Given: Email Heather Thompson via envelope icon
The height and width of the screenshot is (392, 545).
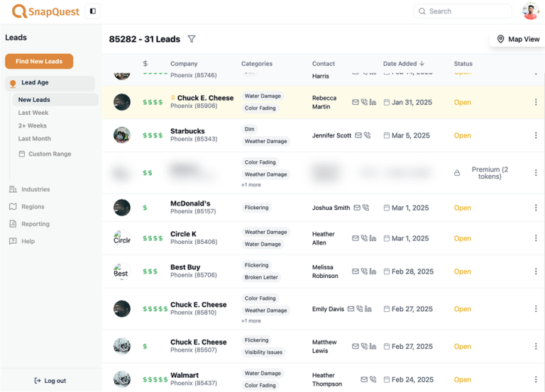Looking at the screenshot, I should (364, 379).
